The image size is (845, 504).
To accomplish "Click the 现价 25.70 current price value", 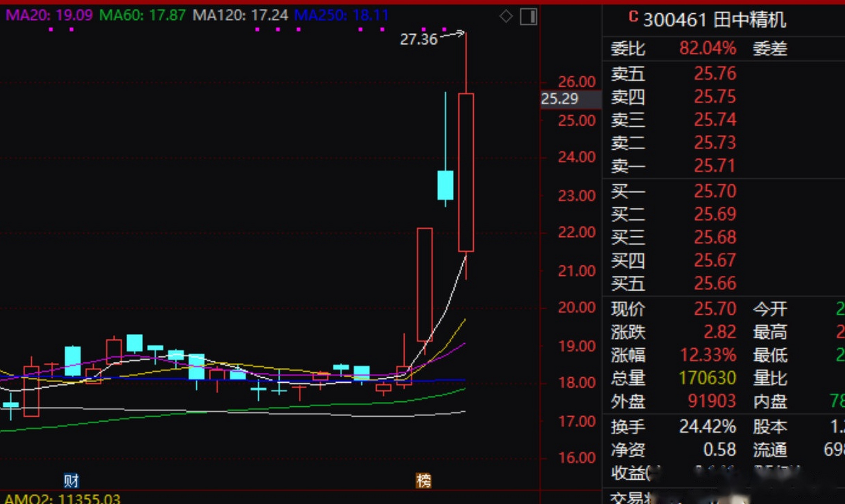I will [x=715, y=309].
